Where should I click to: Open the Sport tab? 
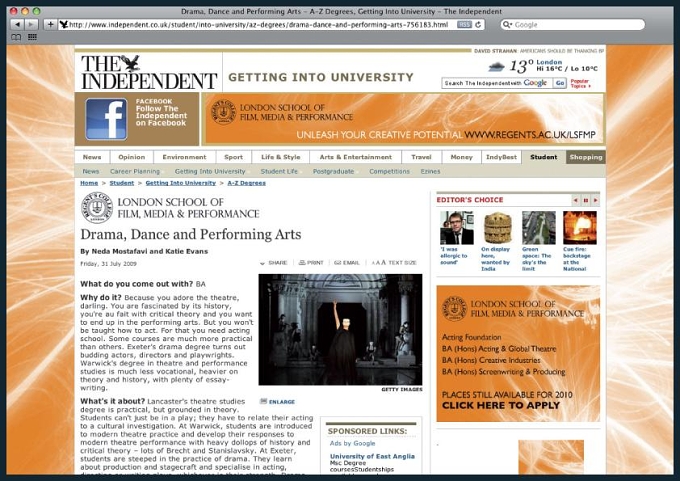point(233,157)
